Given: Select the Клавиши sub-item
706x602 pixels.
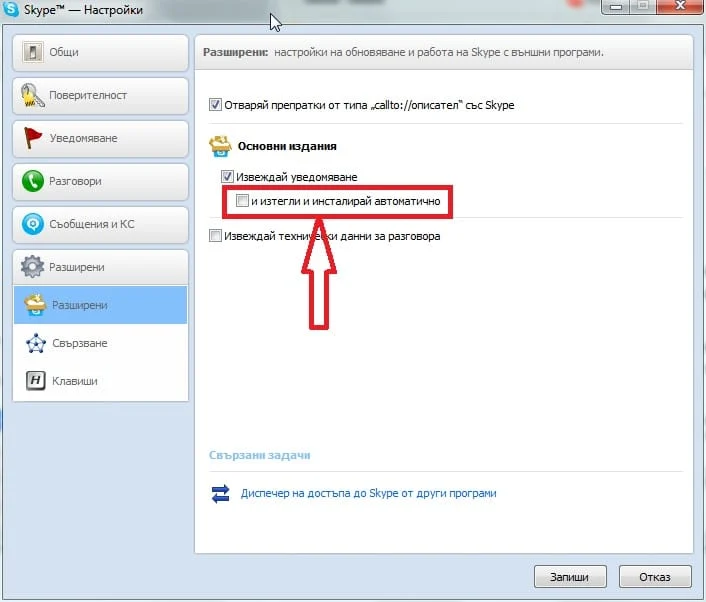Looking at the screenshot, I should click(x=100, y=381).
